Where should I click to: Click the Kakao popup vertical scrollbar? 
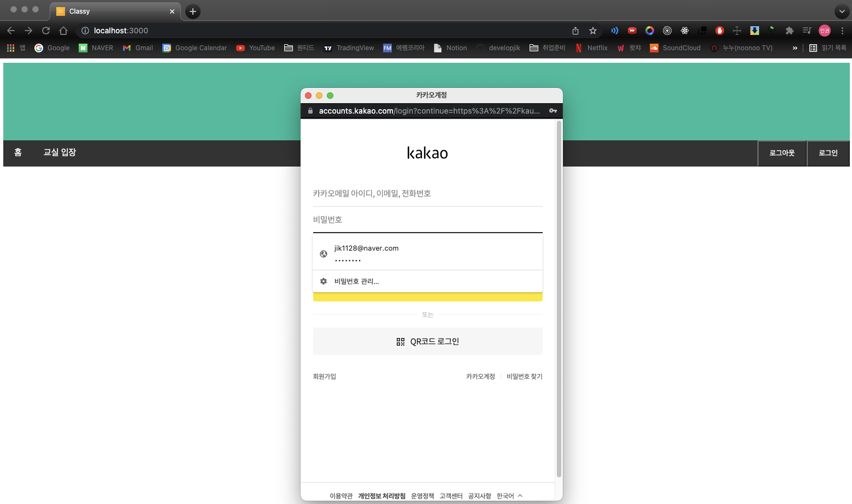click(x=559, y=299)
